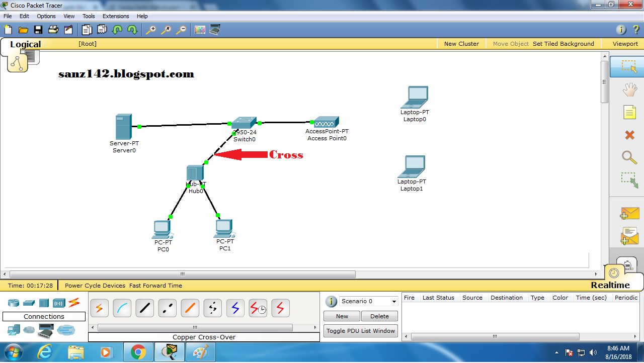Select Copper Straight-Through black cable
Viewport: 644px width, 363px height.
[144, 308]
